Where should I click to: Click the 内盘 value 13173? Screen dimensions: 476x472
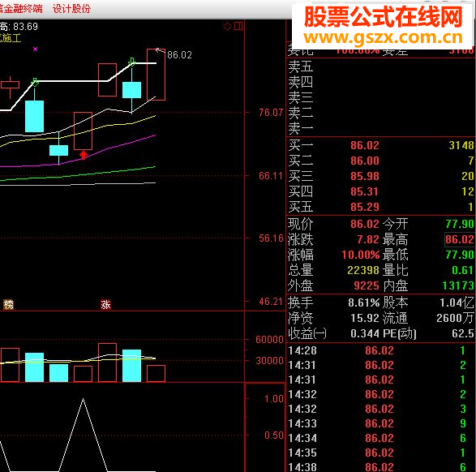[458, 285]
